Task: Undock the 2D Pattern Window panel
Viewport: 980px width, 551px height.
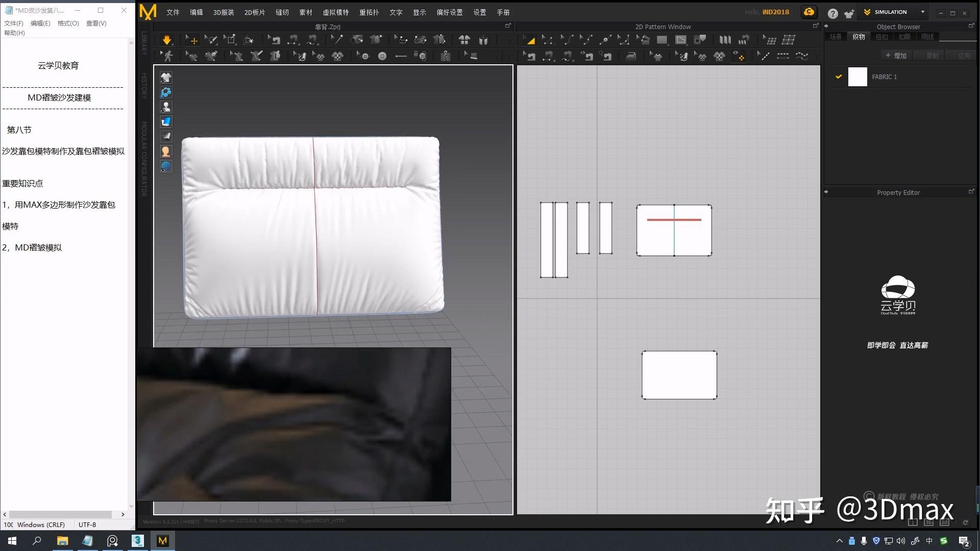Action: pos(816,26)
